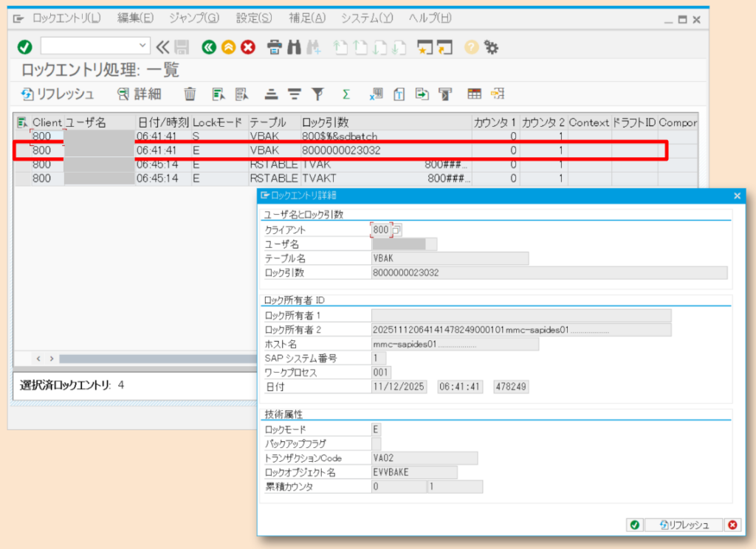Click the ホスト名 field in the dialog
The image size is (756, 549).
455,344
